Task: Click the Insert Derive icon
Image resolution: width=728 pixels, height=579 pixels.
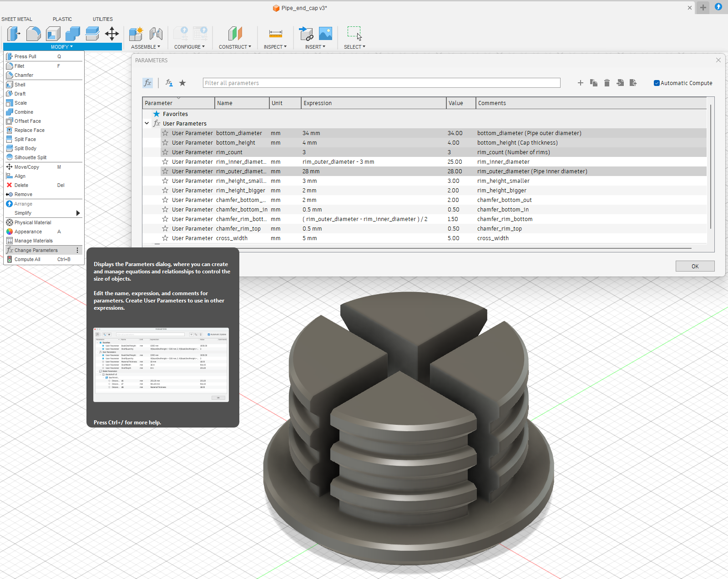Action: click(x=306, y=34)
